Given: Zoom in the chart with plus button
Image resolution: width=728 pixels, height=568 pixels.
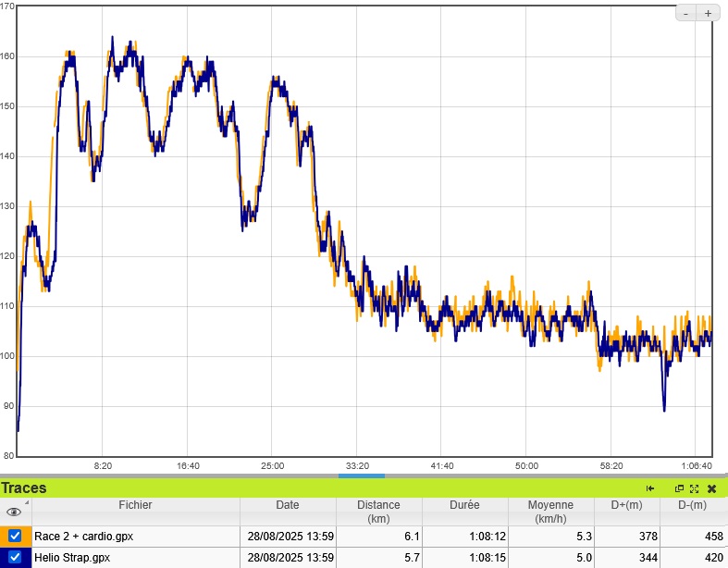Looking at the screenshot, I should click(708, 13).
